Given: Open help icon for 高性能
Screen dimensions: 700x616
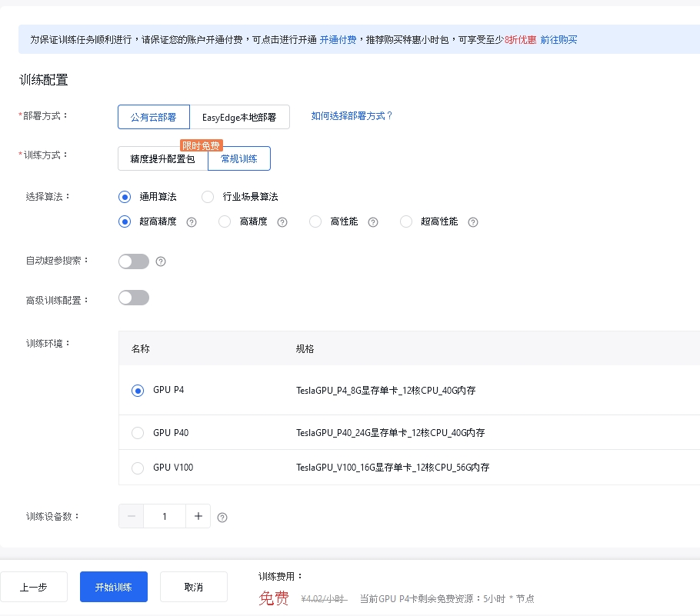Looking at the screenshot, I should tap(373, 221).
